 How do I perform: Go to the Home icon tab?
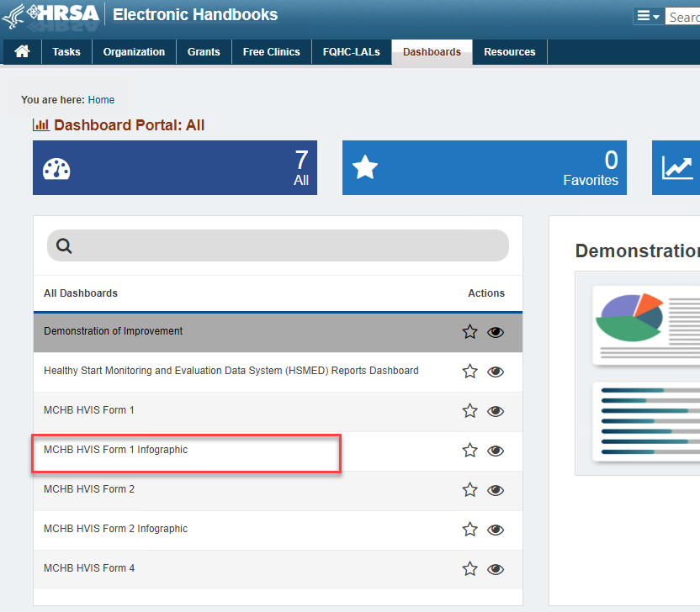click(x=23, y=52)
